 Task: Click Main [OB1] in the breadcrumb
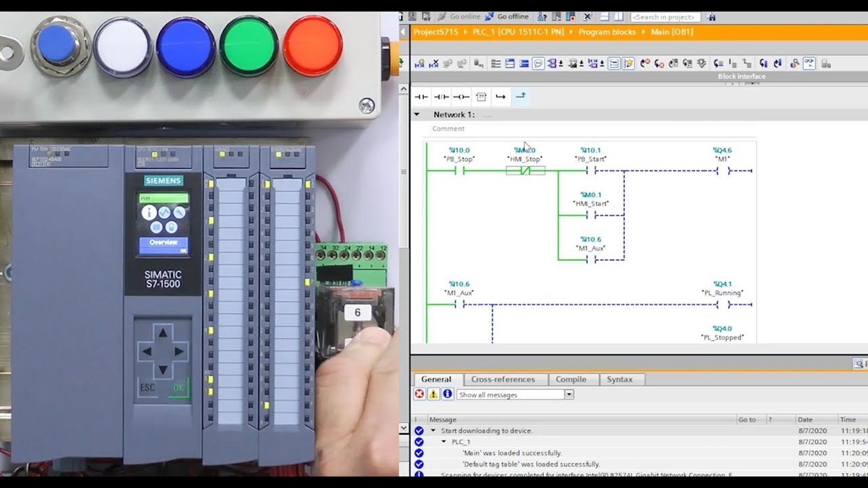(671, 32)
